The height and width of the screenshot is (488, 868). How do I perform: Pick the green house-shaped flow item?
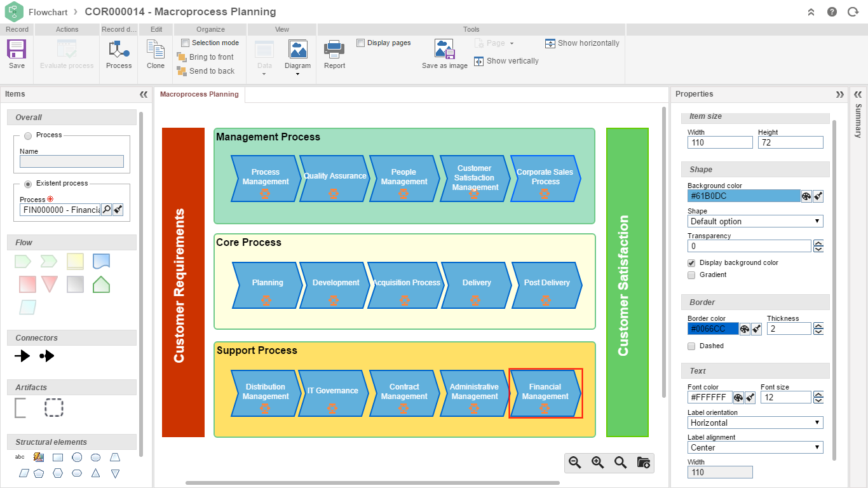(101, 284)
